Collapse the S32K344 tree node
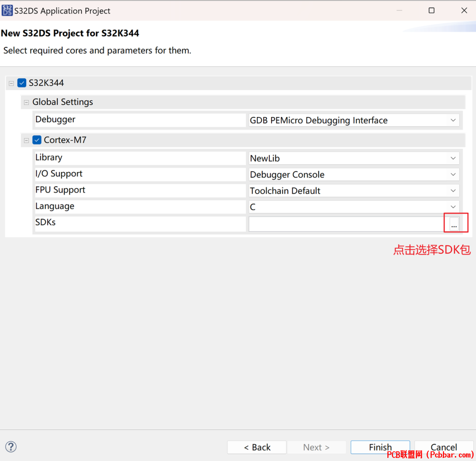The image size is (476, 461). point(11,83)
